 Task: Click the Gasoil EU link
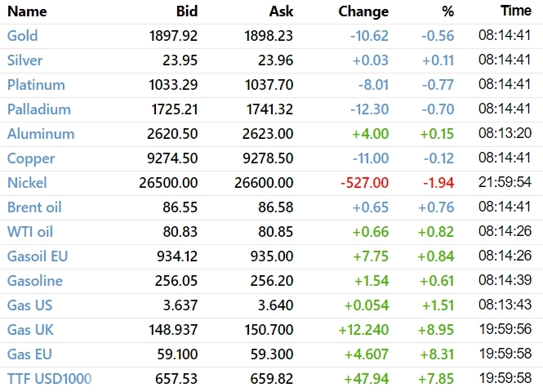[x=38, y=256]
